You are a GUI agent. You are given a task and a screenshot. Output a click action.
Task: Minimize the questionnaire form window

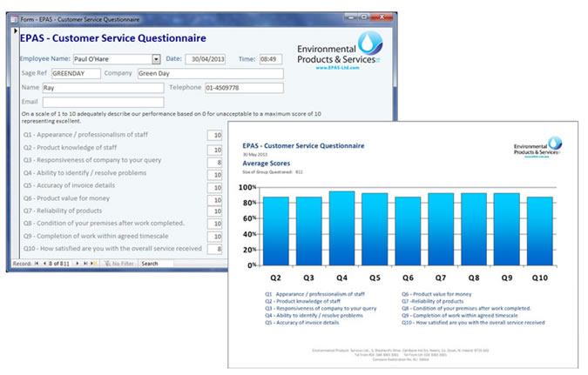point(351,17)
